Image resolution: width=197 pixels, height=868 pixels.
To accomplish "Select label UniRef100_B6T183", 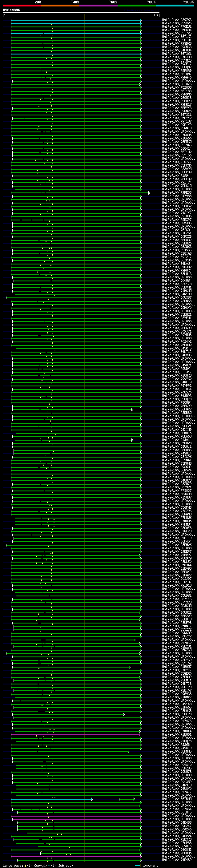I will tap(177, 91).
